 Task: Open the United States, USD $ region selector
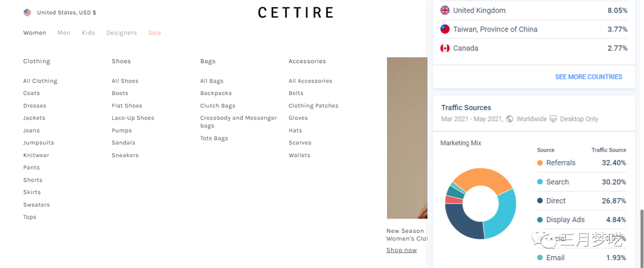point(66,13)
